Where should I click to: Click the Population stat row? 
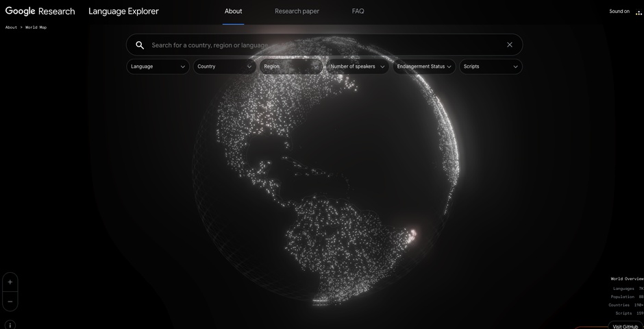click(x=627, y=297)
